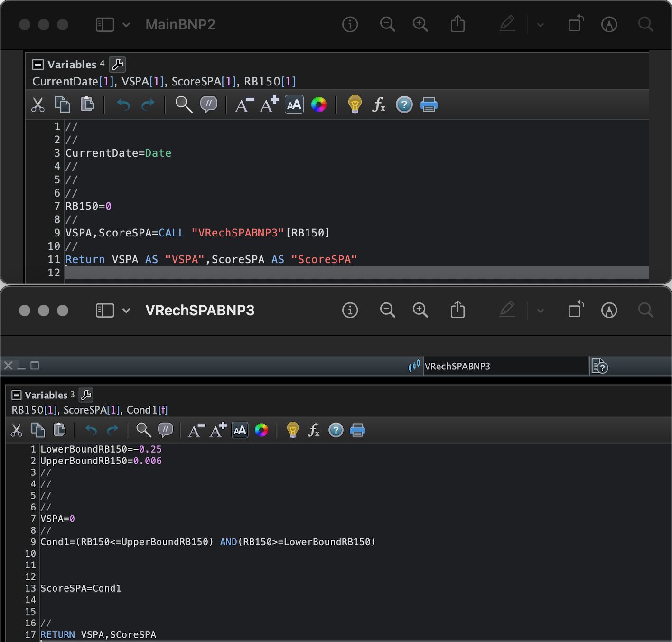Print code from the upper editor toolbar
The image size is (672, 642).
(x=429, y=104)
